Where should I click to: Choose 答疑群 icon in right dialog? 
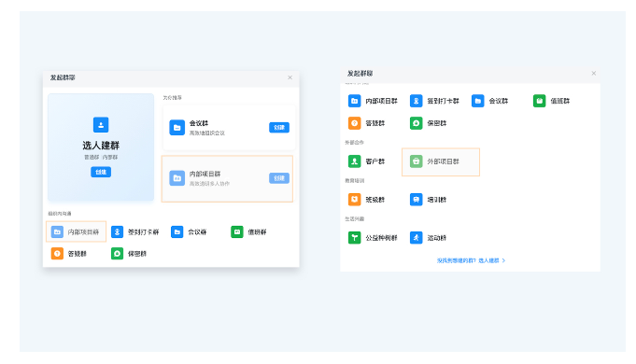pyautogui.click(x=355, y=123)
